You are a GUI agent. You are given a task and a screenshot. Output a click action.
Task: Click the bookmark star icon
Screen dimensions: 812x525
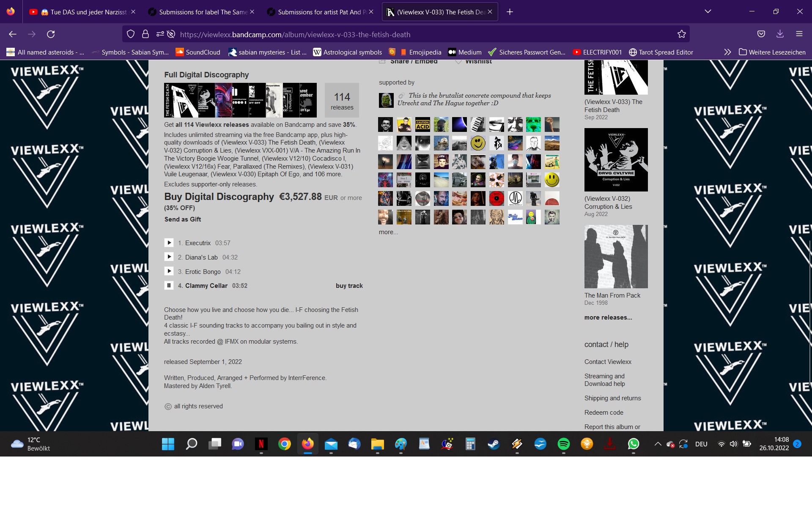681,34
